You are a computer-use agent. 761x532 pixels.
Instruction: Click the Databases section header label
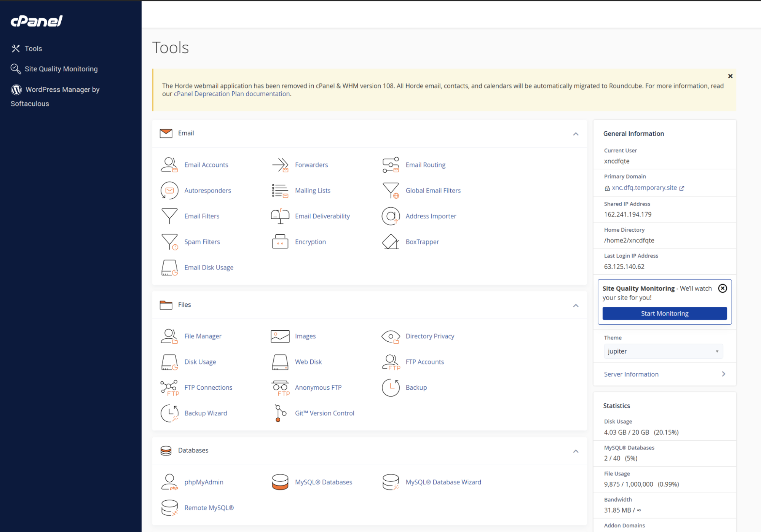(x=193, y=451)
